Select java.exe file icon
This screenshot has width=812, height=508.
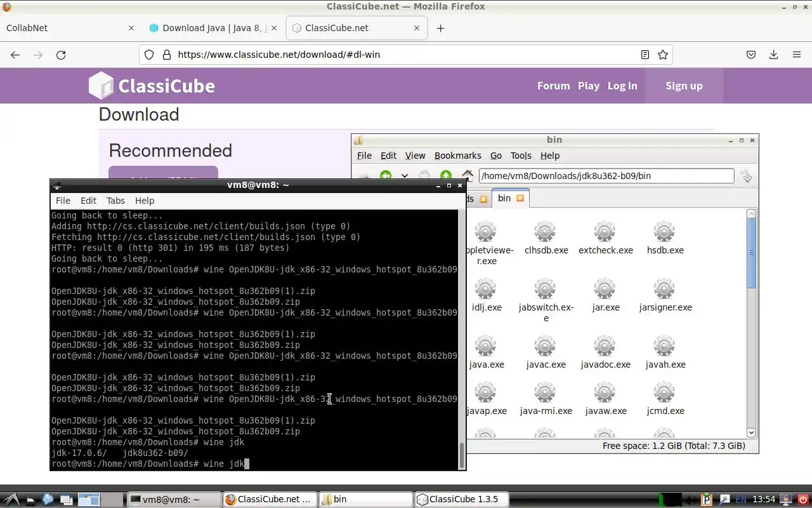pos(486,352)
